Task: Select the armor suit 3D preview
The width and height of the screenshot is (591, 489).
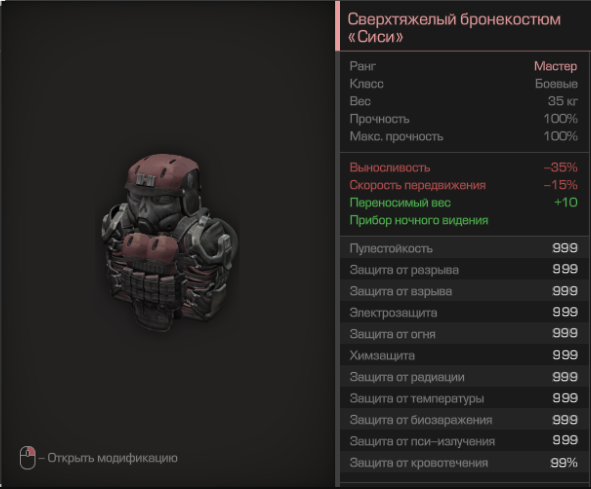Action: tap(169, 242)
